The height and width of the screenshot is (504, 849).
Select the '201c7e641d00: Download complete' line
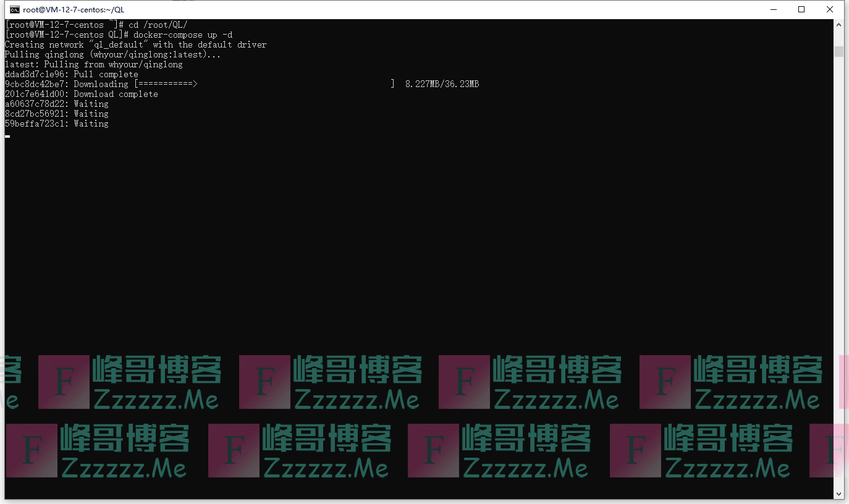coord(81,94)
